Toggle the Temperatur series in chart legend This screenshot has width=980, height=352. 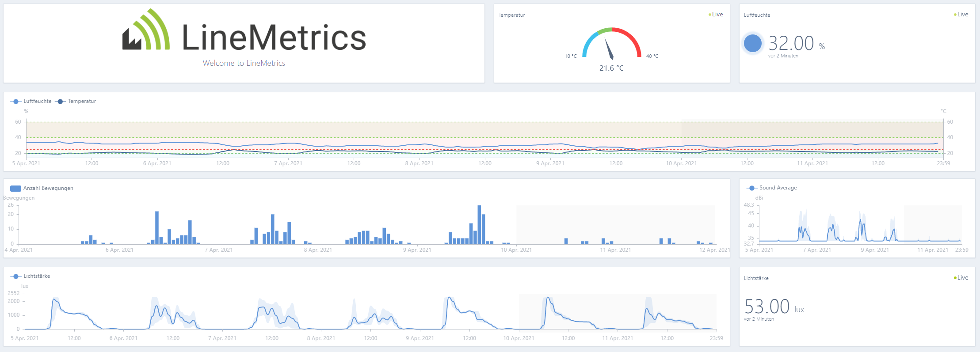76,101
